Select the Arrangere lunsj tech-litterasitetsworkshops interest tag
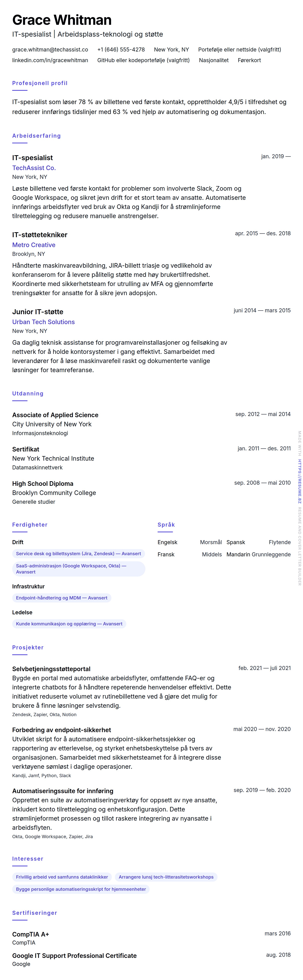 [166, 877]
